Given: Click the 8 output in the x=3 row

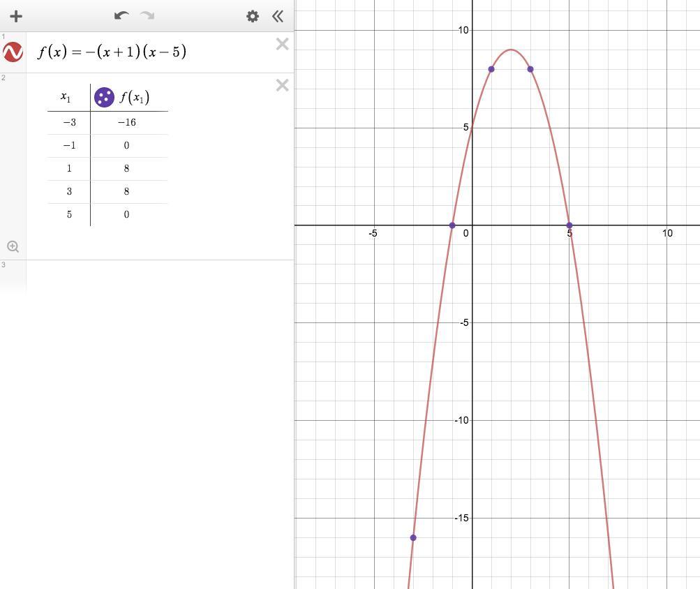Looking at the screenshot, I should [x=127, y=192].
